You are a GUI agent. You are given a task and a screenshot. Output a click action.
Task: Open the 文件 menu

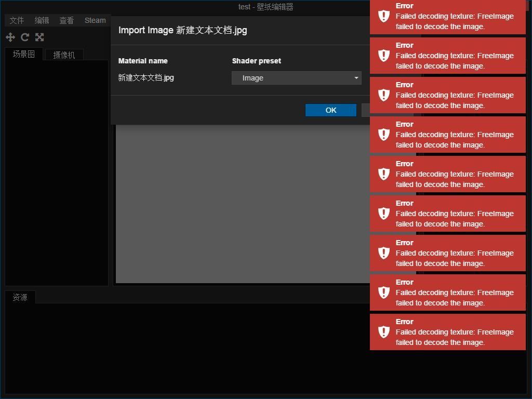[x=16, y=20]
